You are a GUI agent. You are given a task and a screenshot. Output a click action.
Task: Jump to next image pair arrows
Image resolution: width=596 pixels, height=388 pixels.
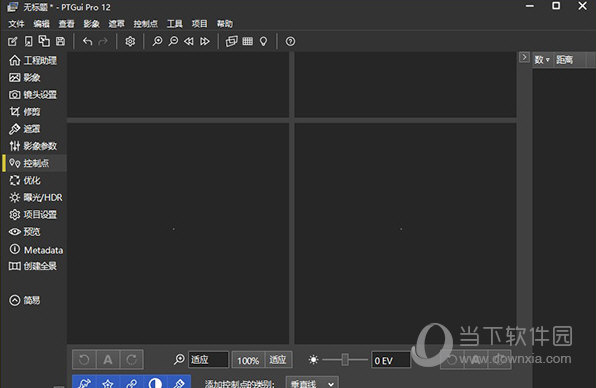pyautogui.click(x=204, y=41)
